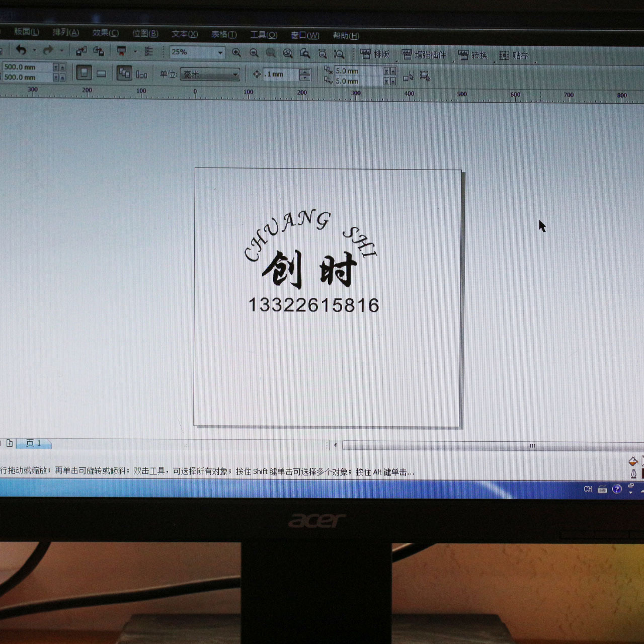Click the Zoom to Page icon
This screenshot has height=644, width=644.
tap(305, 53)
